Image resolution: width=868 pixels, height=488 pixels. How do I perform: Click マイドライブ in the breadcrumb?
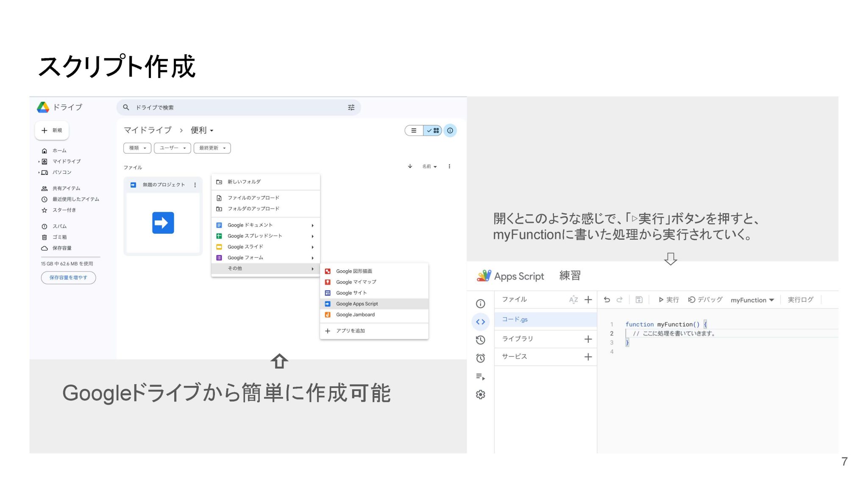click(147, 130)
